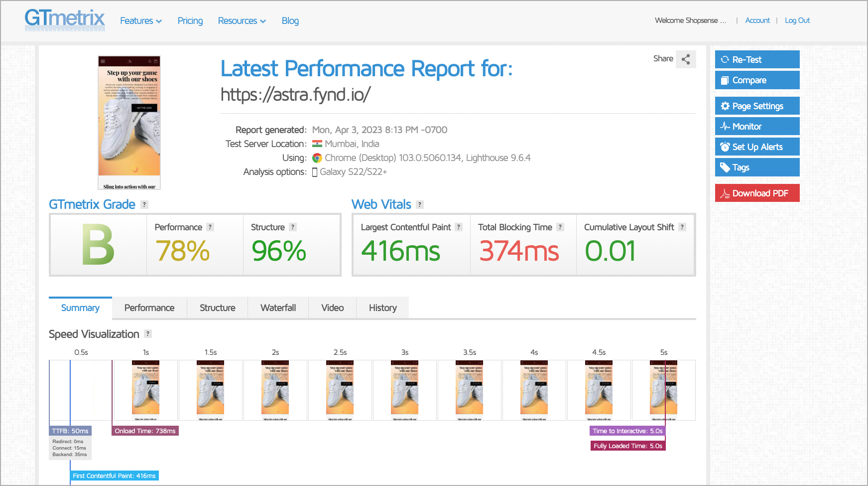868x486 pixels.
Task: Click the B grade letter
Action: [x=98, y=245]
